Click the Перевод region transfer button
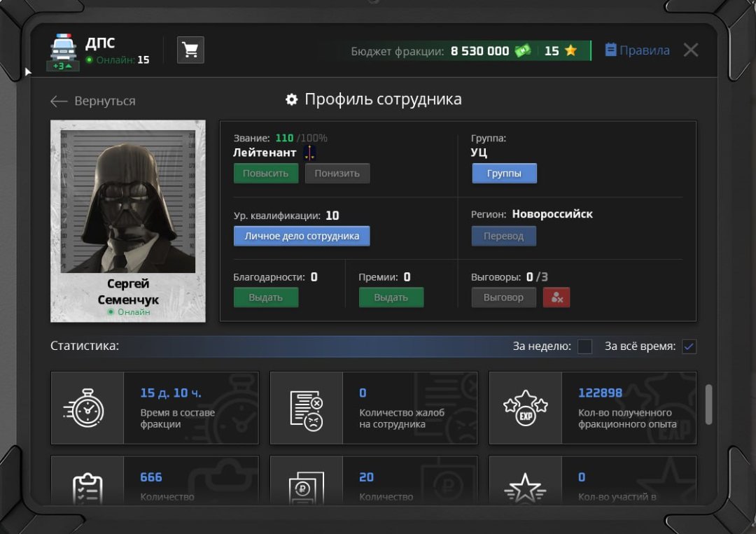 click(503, 236)
